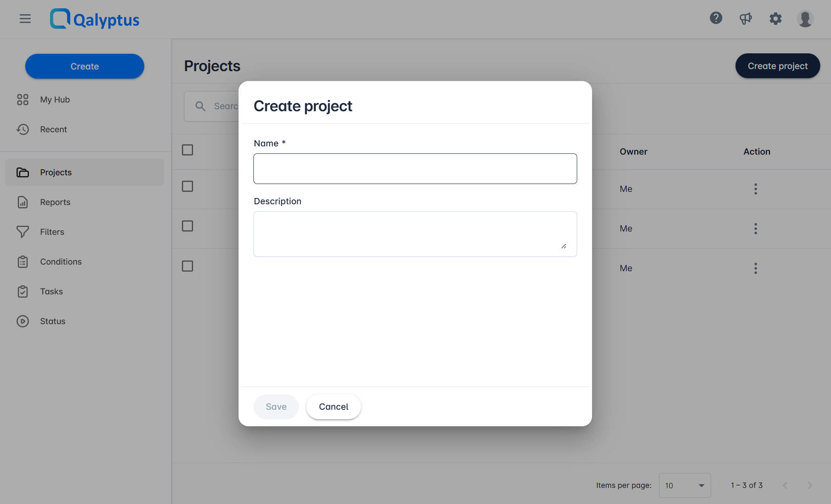Screen dimensions: 831x504
Task: Open the Reports section
Action: point(55,202)
